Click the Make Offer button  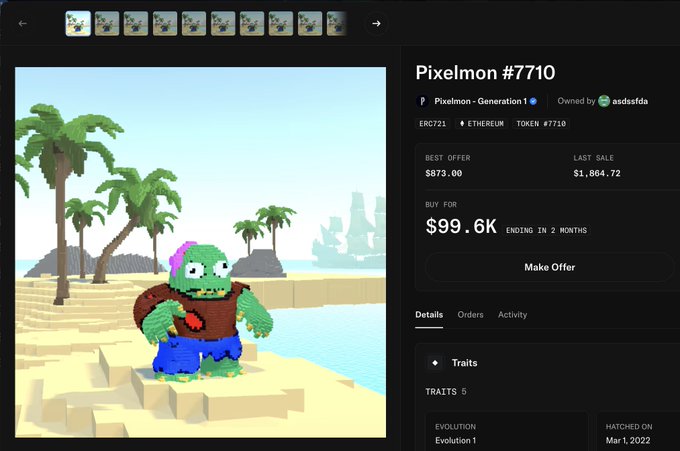pos(549,267)
